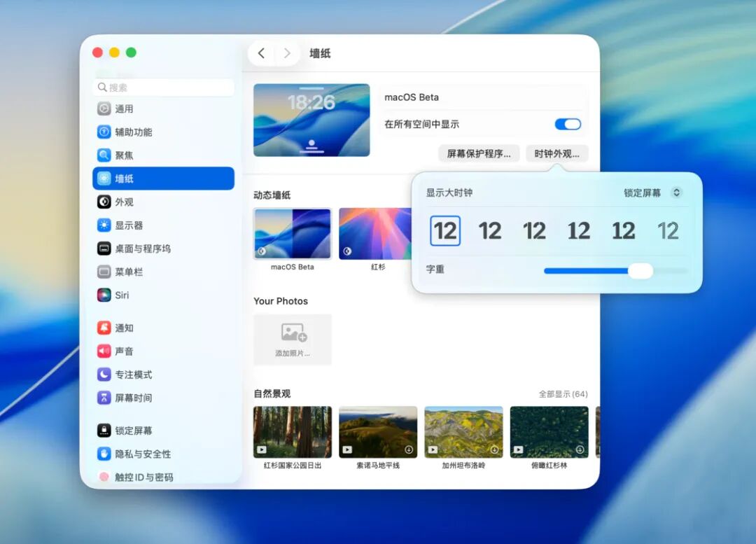Open the 屏幕时间 screen time icon
This screenshot has height=544, width=756.
pyautogui.click(x=104, y=398)
